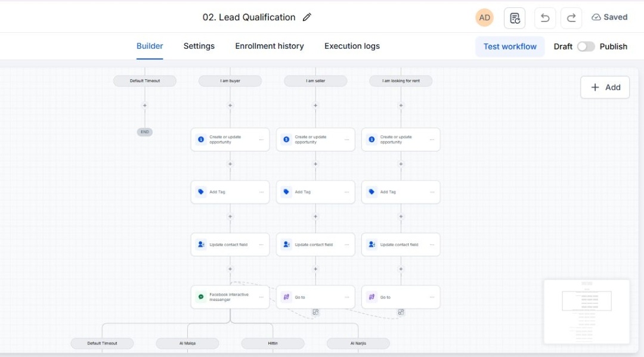644x357 pixels.
Task: Add step after buyer Update contact field
Action: click(230, 269)
